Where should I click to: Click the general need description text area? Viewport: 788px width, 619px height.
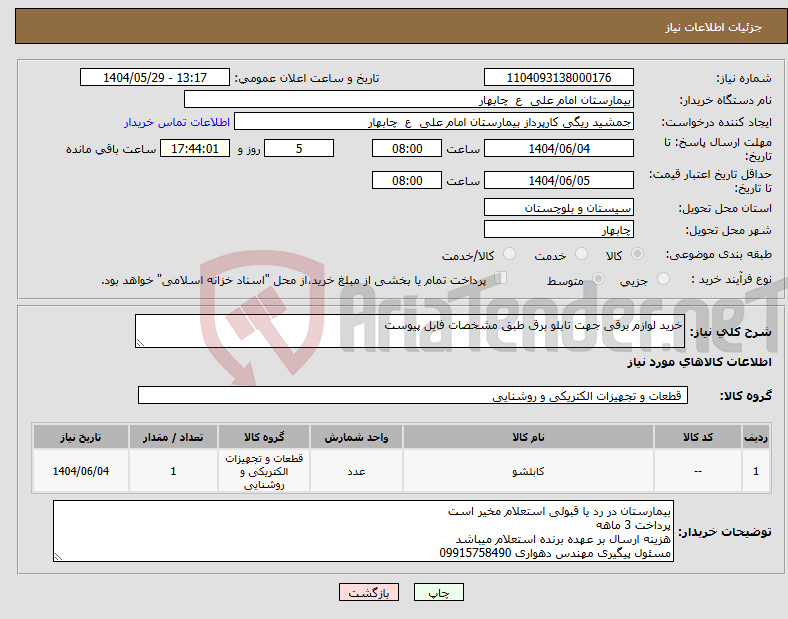pos(410,331)
